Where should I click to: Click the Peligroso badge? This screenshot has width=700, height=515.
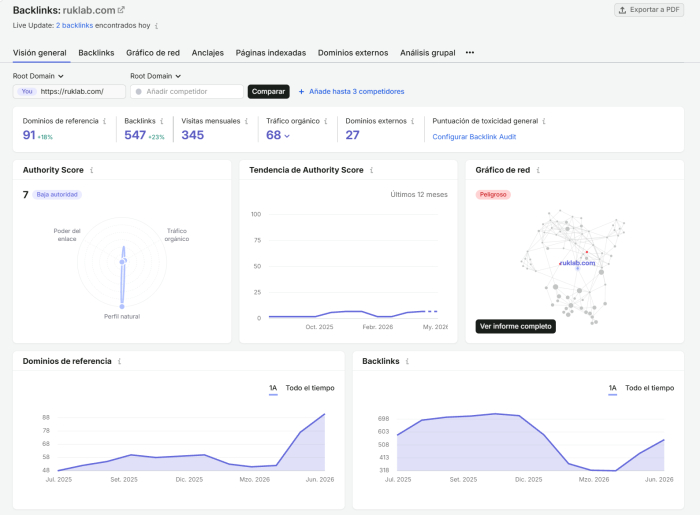click(493, 195)
